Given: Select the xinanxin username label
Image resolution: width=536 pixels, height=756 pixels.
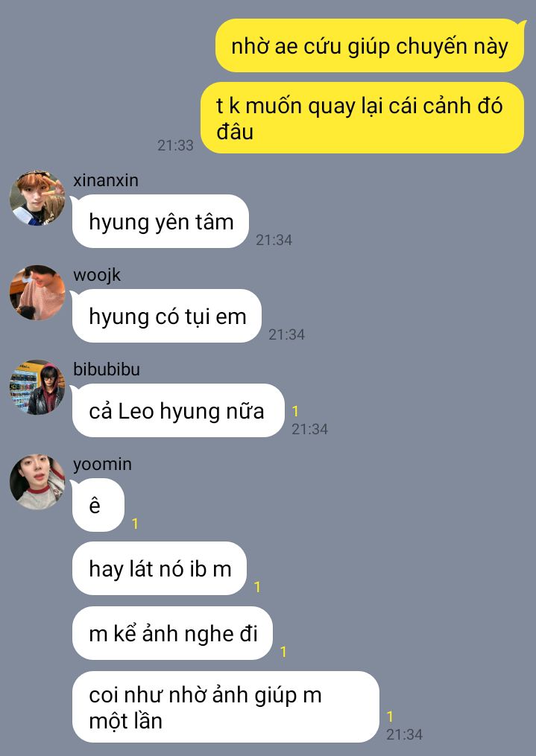Looking at the screenshot, I should [x=106, y=180].
